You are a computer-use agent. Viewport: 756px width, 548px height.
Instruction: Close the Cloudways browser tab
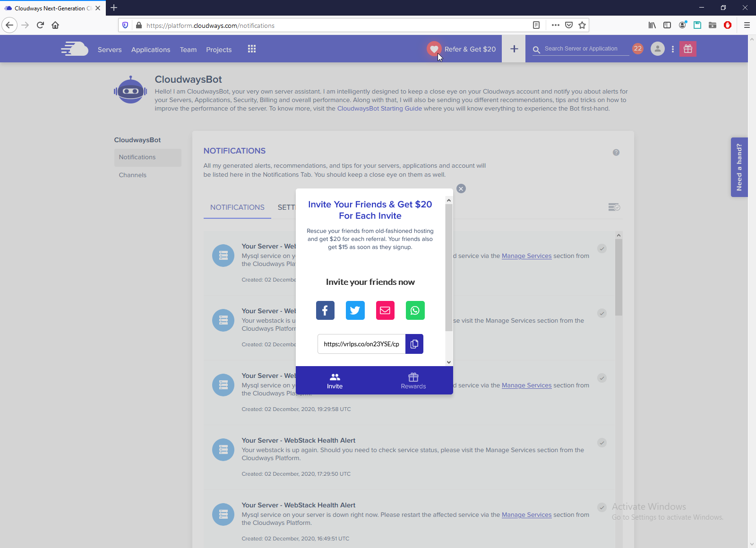point(98,8)
